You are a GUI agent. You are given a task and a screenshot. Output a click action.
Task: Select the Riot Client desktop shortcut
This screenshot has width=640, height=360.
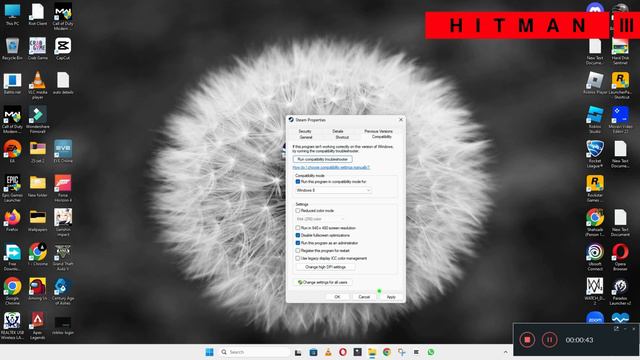point(38,14)
